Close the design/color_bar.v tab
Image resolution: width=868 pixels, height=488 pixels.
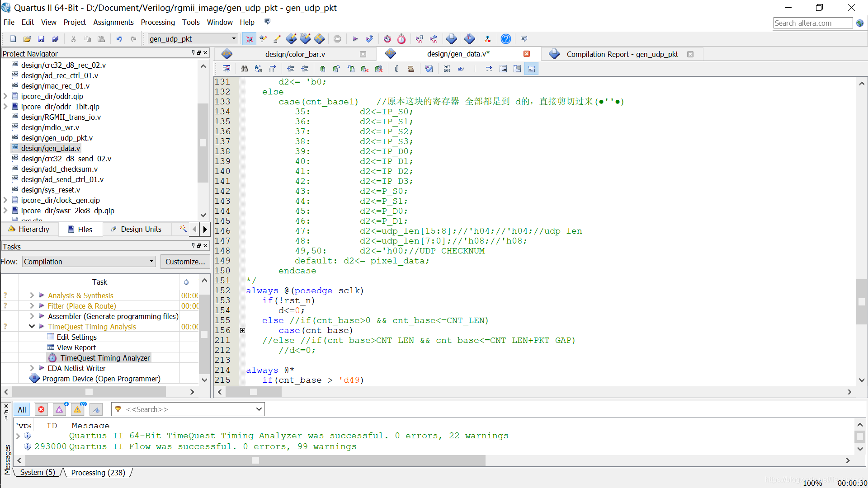click(x=363, y=54)
